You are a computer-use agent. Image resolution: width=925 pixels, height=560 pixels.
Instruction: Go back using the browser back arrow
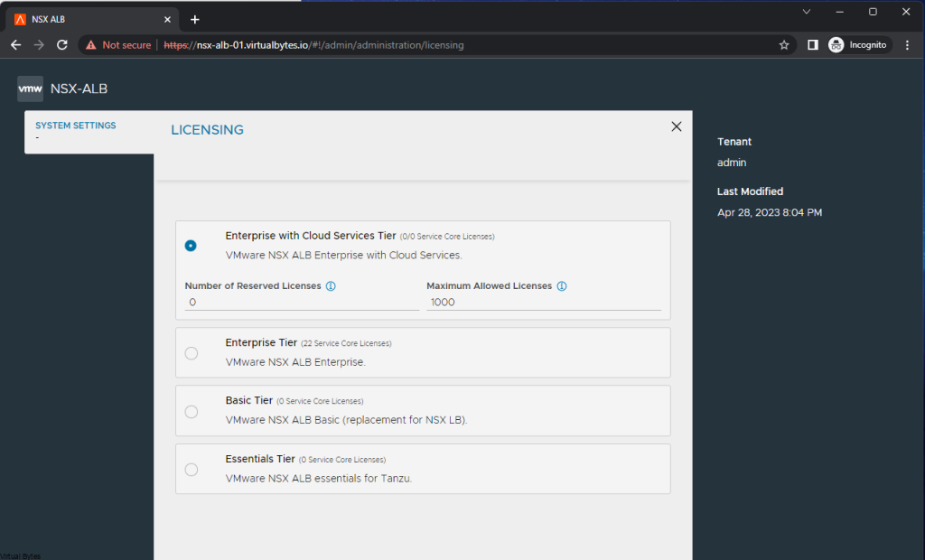pos(16,45)
